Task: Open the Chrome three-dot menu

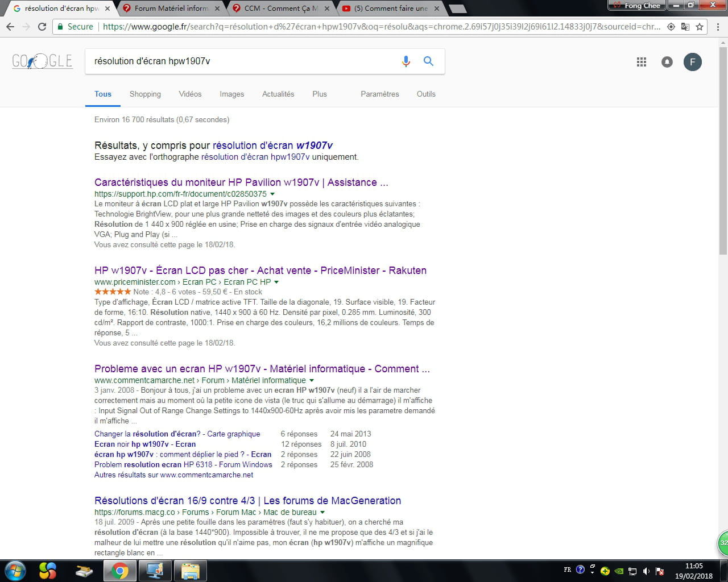Action: point(717,27)
